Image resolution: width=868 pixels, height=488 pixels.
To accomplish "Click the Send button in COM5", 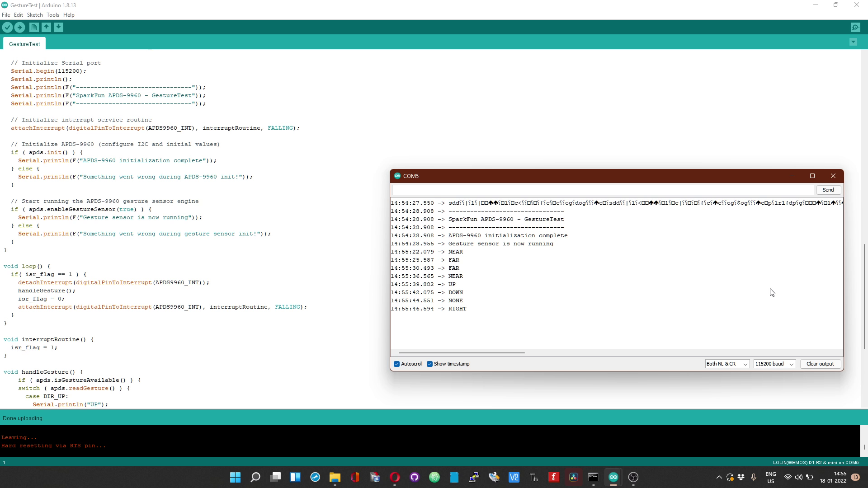I will tap(828, 190).
